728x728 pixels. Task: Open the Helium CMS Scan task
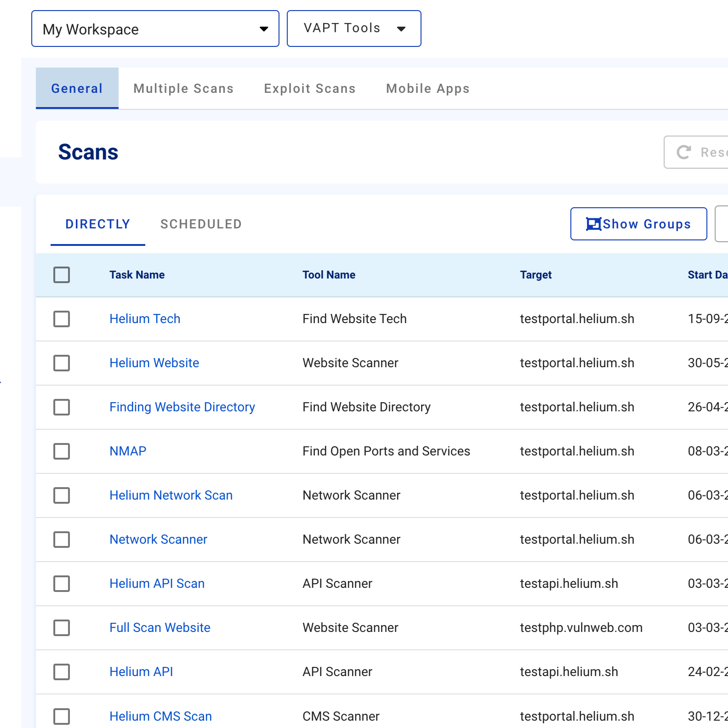tap(160, 716)
